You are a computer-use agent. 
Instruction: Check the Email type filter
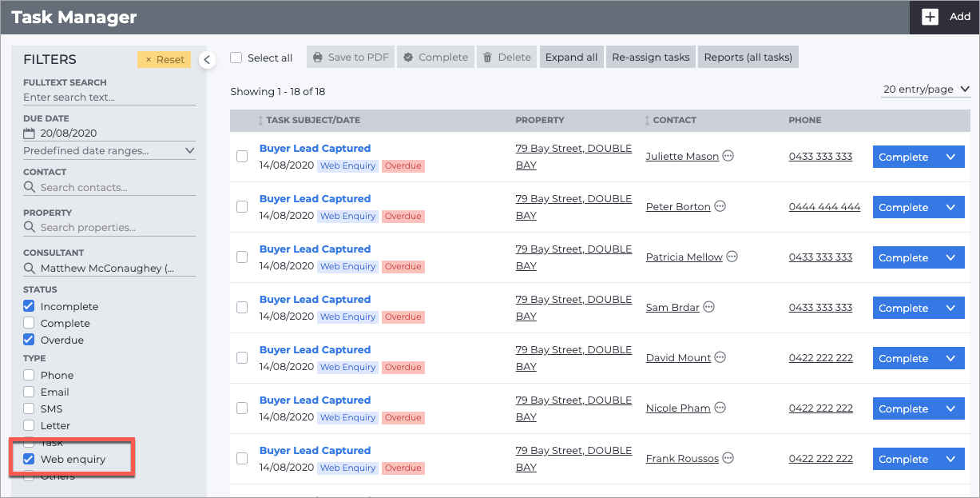(x=29, y=392)
